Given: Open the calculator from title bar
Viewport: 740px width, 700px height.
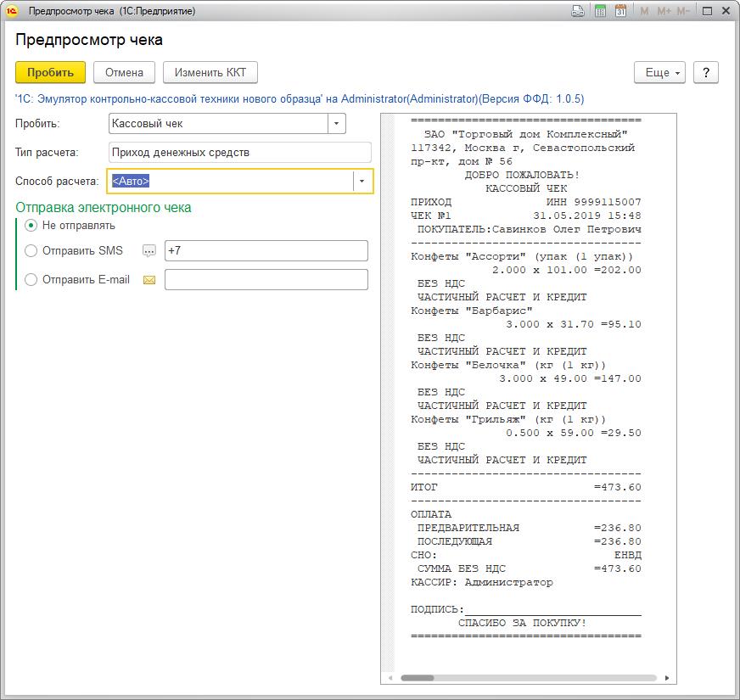Looking at the screenshot, I should pyautogui.click(x=600, y=11).
